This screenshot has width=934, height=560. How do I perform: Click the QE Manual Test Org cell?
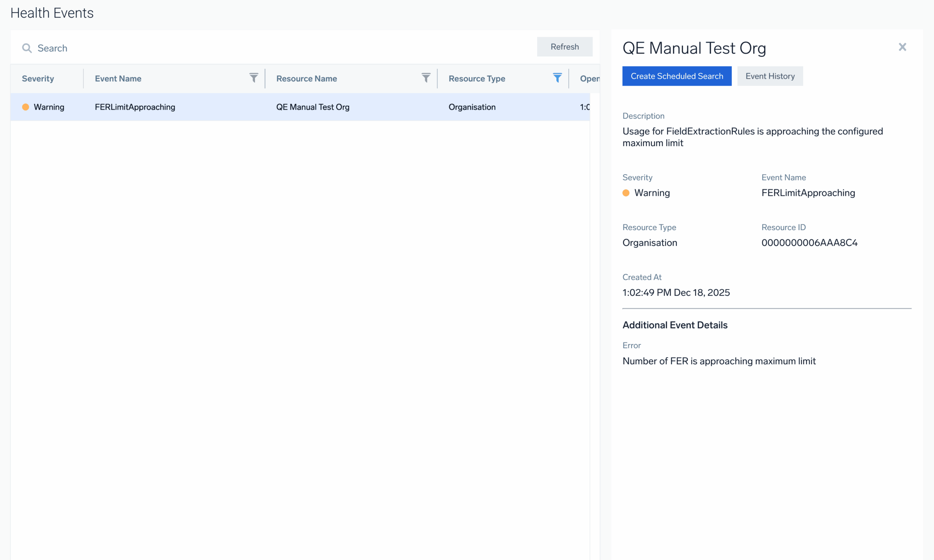(x=313, y=107)
